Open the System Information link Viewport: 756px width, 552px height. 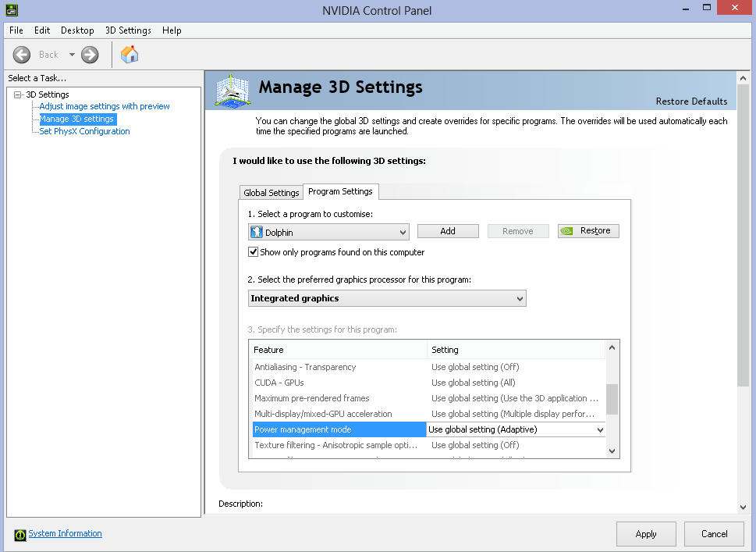[65, 534]
